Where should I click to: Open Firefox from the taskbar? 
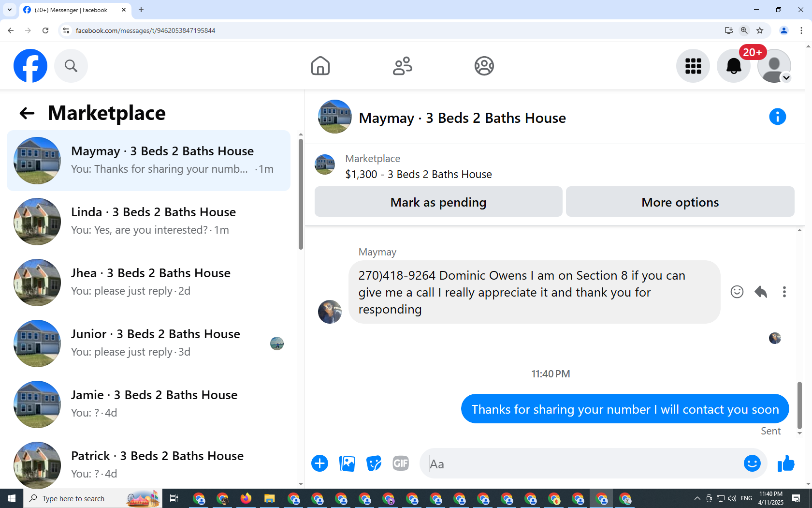246,498
